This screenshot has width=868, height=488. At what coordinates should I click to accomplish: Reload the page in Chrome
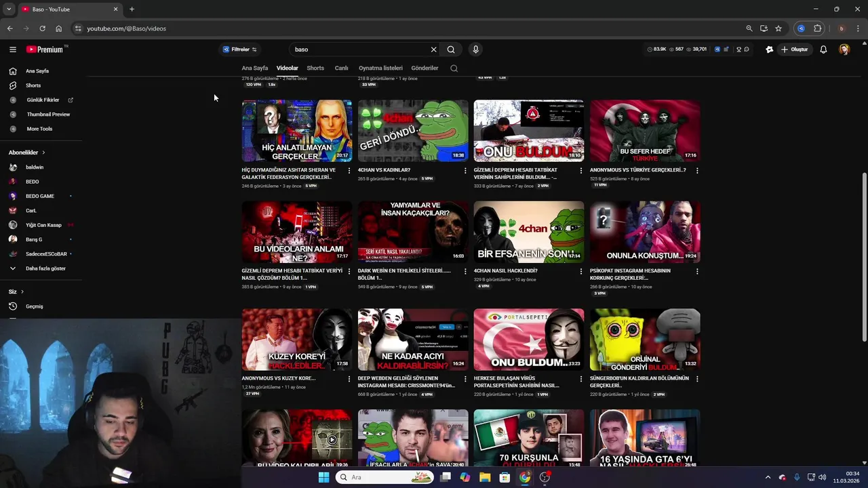pyautogui.click(x=42, y=28)
